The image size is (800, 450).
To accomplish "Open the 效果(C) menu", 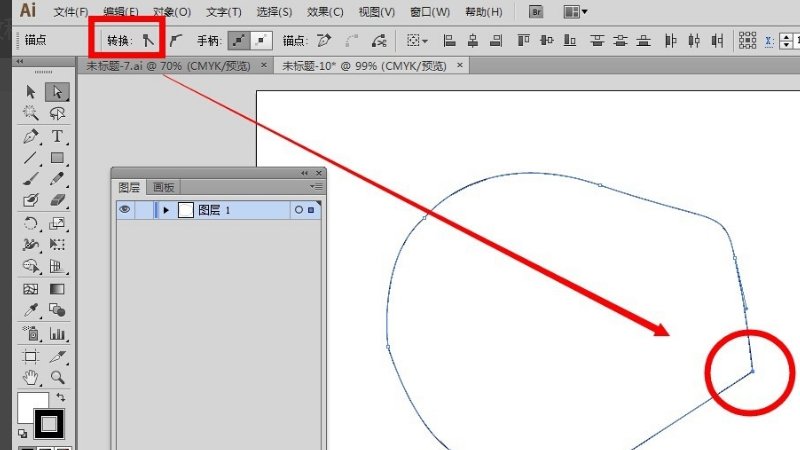I will 325,12.
